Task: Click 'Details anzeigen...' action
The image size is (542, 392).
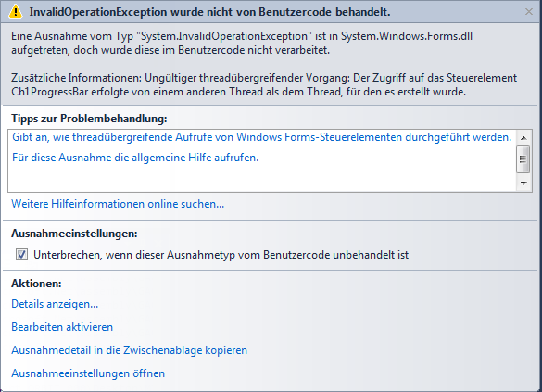Action: click(x=55, y=304)
